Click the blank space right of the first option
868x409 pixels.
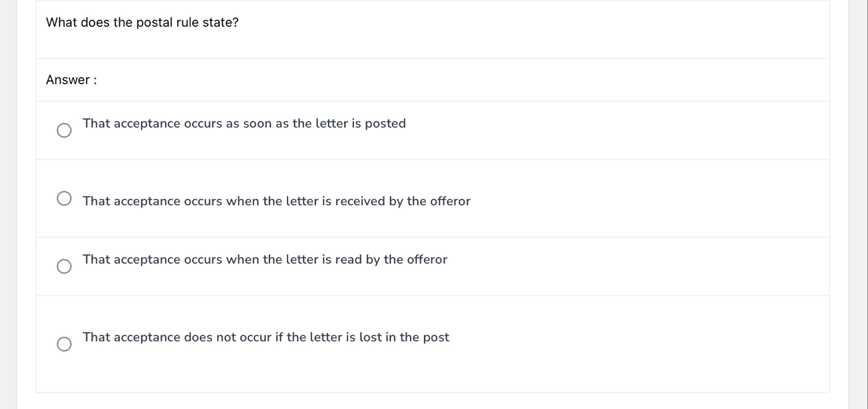click(602, 130)
